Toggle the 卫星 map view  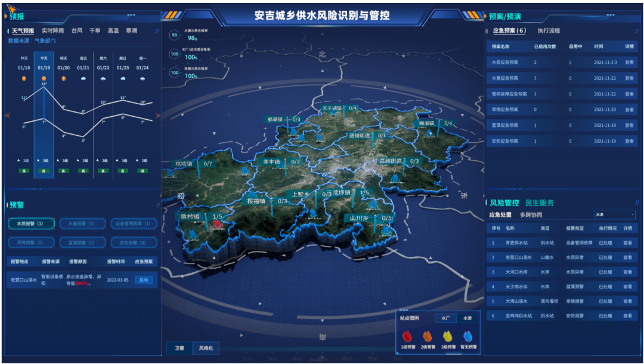179,348
